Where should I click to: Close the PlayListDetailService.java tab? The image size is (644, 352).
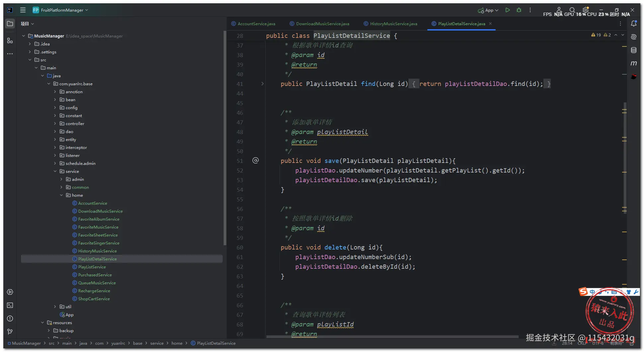click(x=490, y=24)
